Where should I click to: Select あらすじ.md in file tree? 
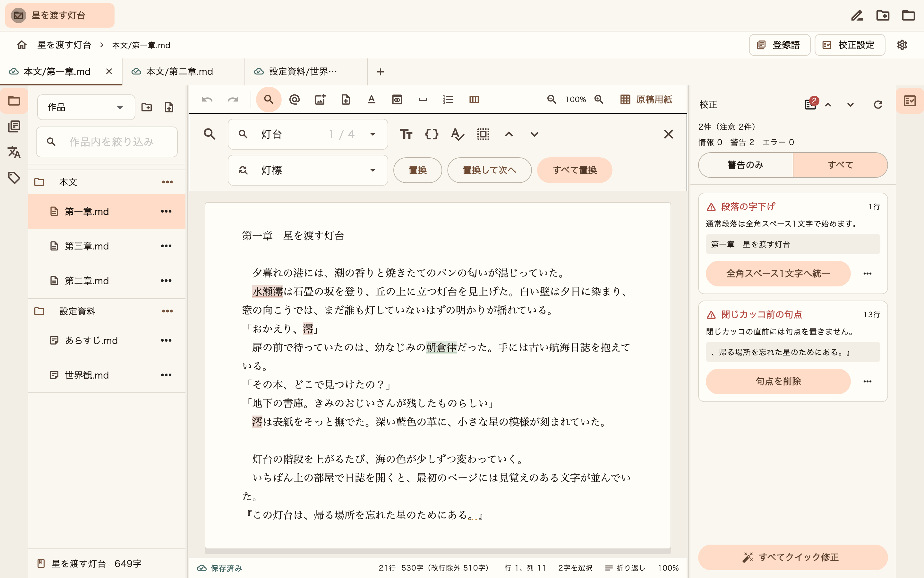(107, 340)
